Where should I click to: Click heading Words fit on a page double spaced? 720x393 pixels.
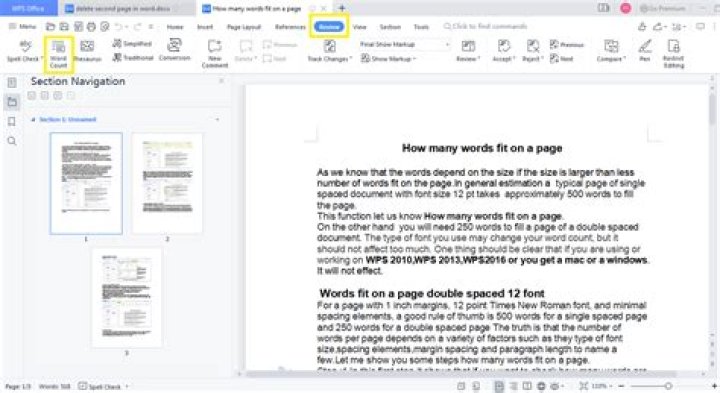click(x=432, y=293)
